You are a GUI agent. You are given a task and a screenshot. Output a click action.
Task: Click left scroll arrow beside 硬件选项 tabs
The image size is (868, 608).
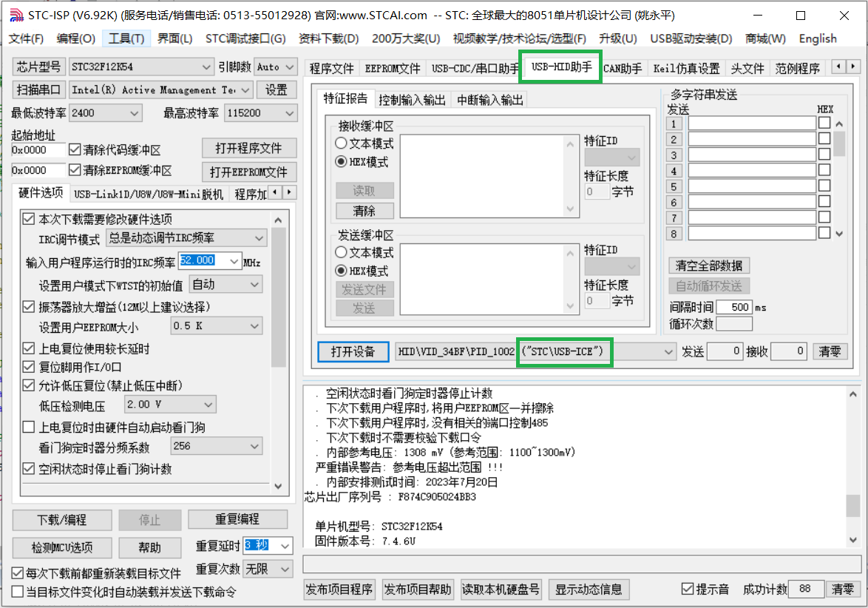275,193
